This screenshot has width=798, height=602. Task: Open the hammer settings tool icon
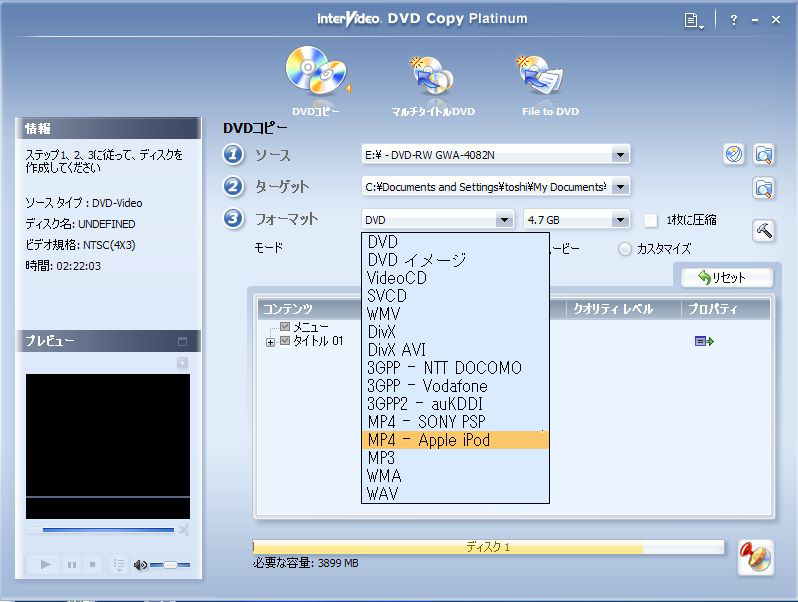coord(764,229)
